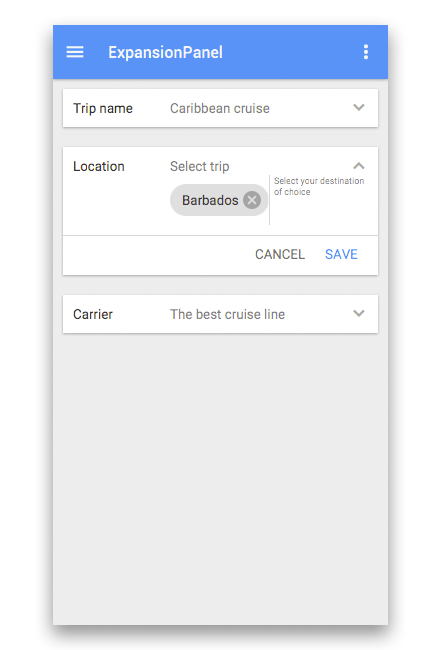
Task: Click the Carrier label
Action: click(x=93, y=314)
